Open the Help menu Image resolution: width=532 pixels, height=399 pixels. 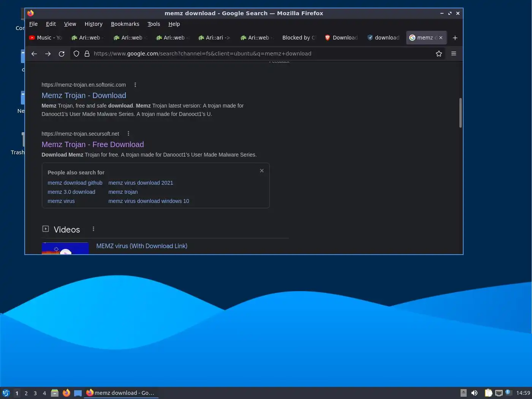coord(174,24)
